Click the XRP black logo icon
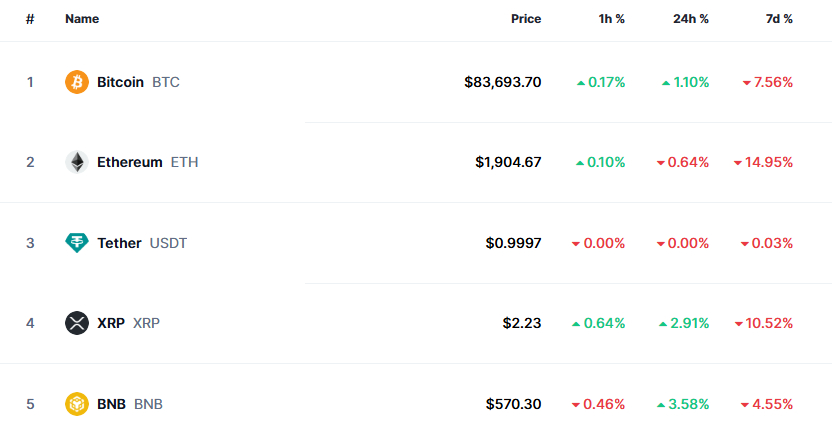 (x=77, y=323)
